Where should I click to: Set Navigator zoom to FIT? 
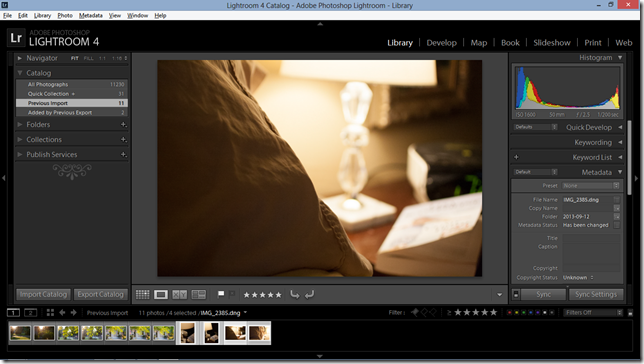[74, 58]
